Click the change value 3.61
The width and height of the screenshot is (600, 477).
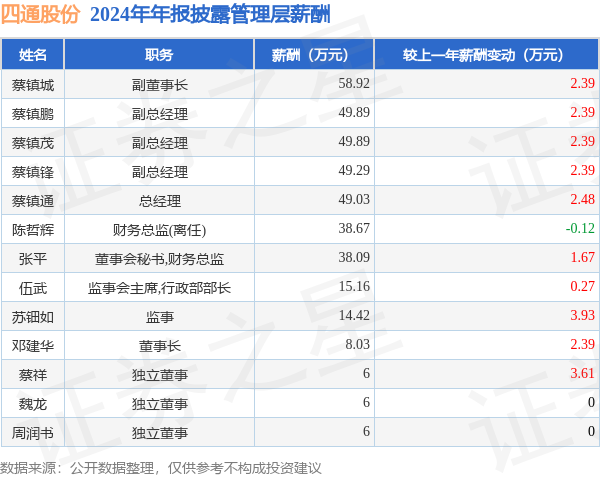pos(582,374)
